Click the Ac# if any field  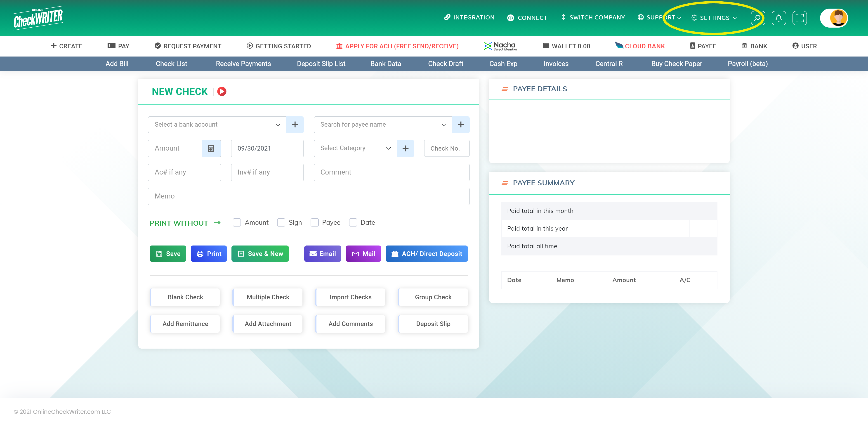(x=184, y=172)
